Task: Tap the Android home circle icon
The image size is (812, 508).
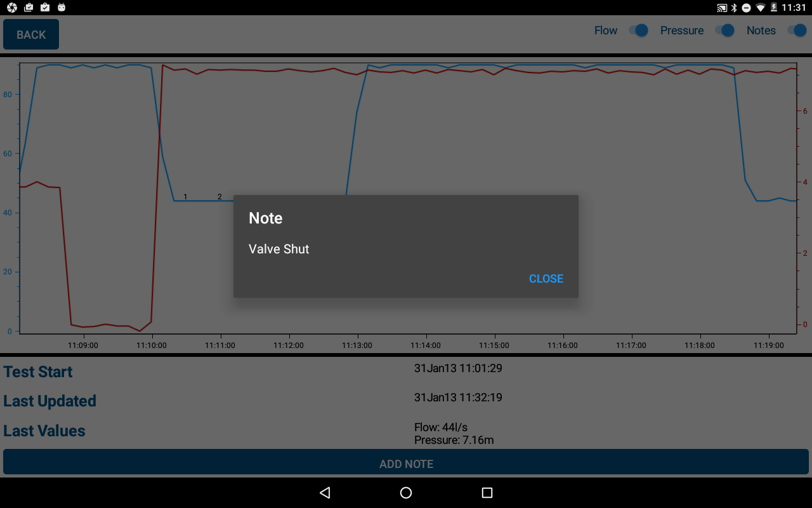Action: (x=406, y=493)
